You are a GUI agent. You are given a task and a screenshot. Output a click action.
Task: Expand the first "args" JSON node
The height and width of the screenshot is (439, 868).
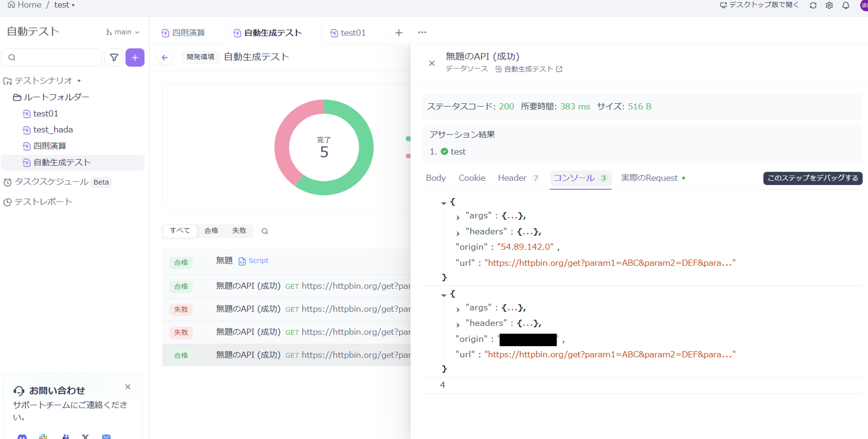pos(458,217)
